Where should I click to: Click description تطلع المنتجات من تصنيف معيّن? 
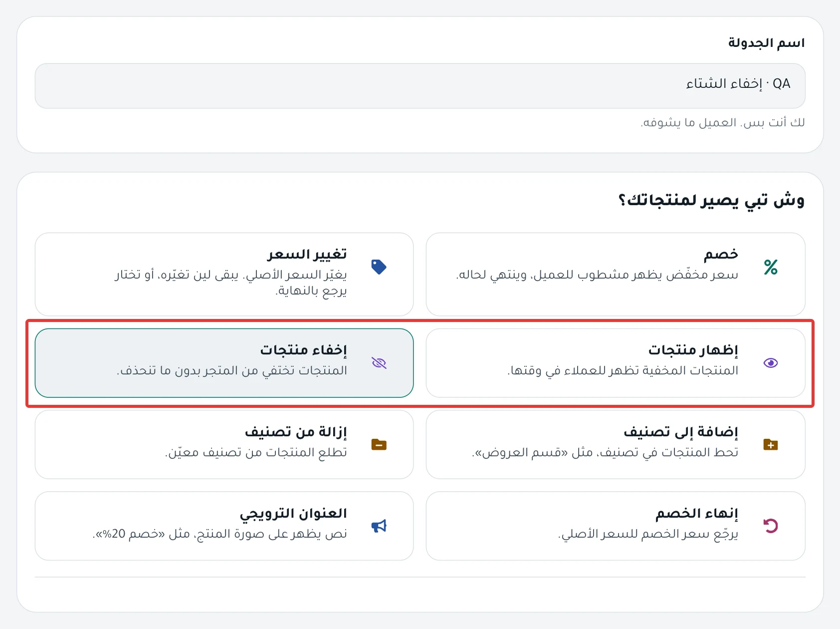pos(256,452)
